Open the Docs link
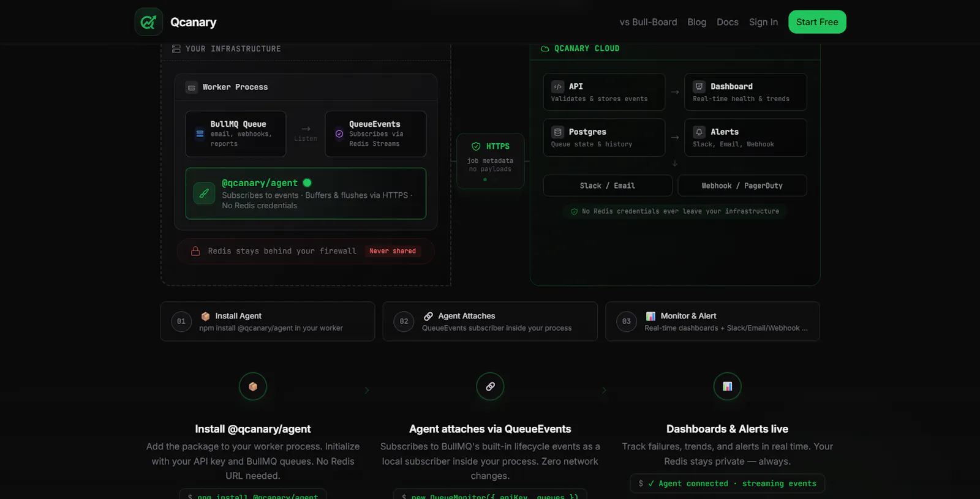Viewport: 980px width, 499px height. click(728, 22)
